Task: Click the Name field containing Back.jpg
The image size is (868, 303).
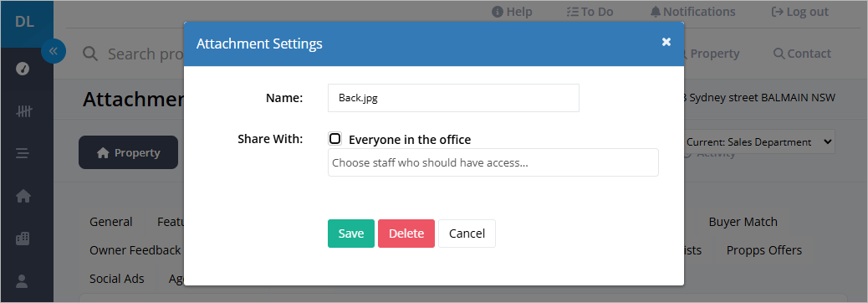Action: point(453,98)
